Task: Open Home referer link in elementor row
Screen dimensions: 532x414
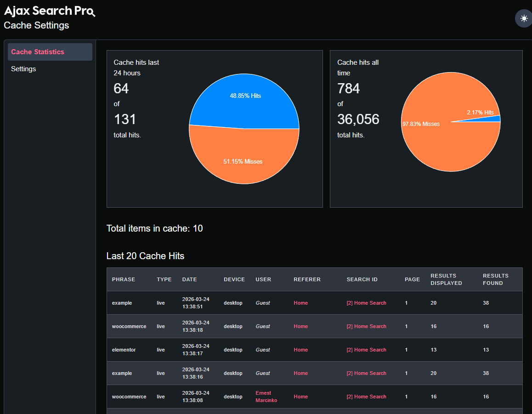Action: [301, 350]
